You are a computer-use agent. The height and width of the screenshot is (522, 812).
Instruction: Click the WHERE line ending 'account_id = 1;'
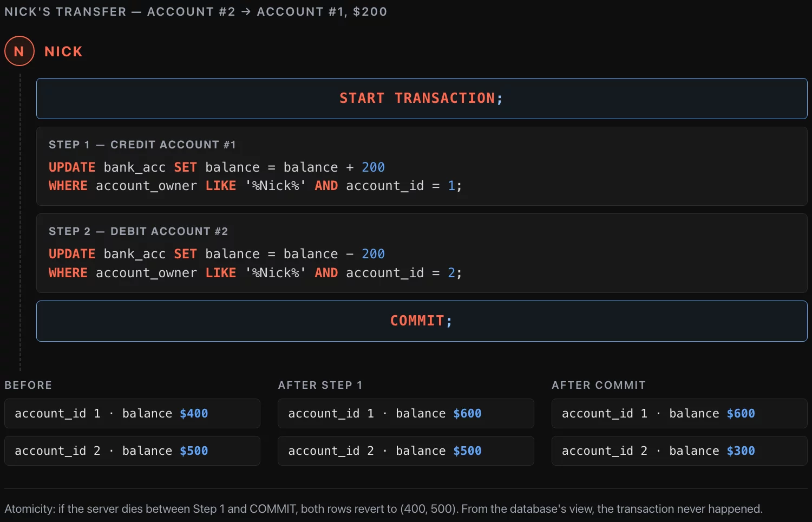255,186
